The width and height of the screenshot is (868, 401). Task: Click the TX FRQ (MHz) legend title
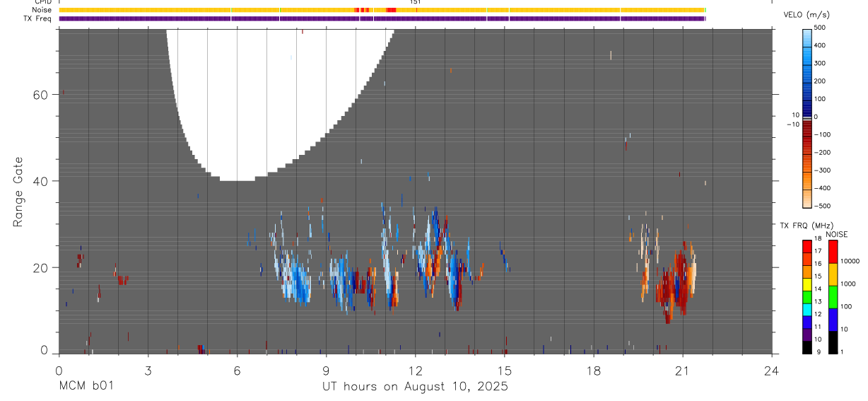pyautogui.click(x=802, y=226)
